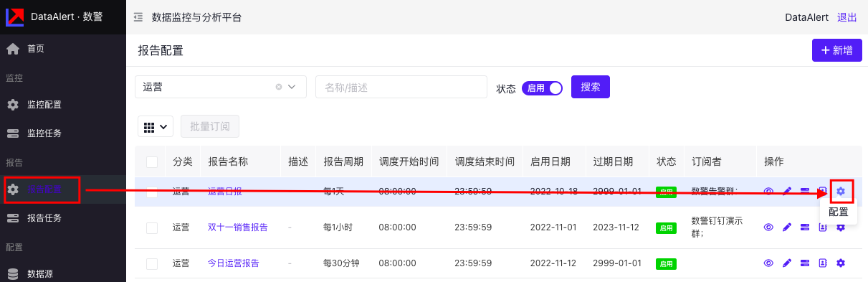
Task: Edit the 运营日报 report with pencil icon
Action: 787,192
